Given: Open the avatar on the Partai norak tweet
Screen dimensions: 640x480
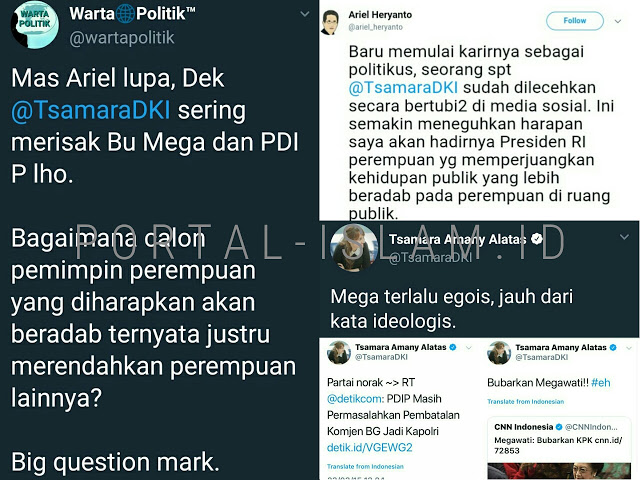Looking at the screenshot, I should click(x=339, y=352).
